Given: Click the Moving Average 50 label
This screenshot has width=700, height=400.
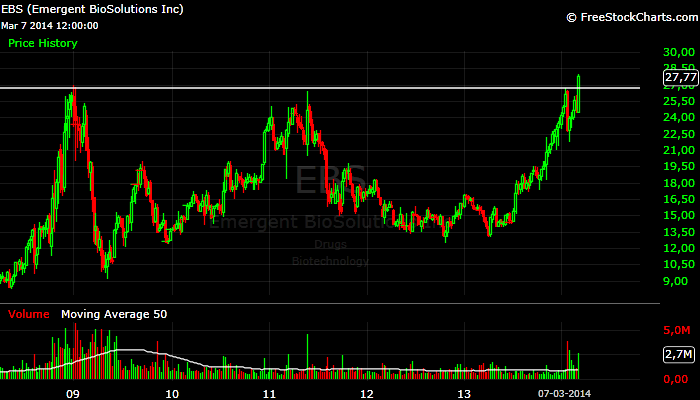Looking at the screenshot, I should [114, 314].
